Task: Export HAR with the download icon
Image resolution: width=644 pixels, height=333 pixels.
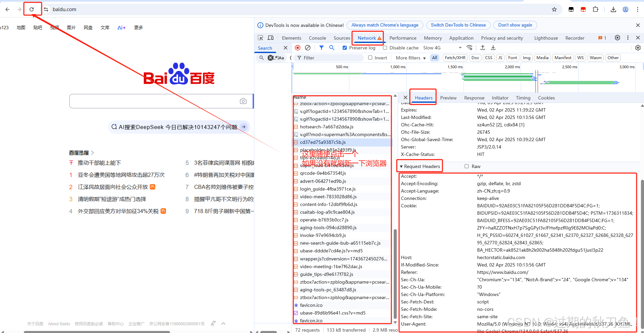Action: tap(493, 48)
